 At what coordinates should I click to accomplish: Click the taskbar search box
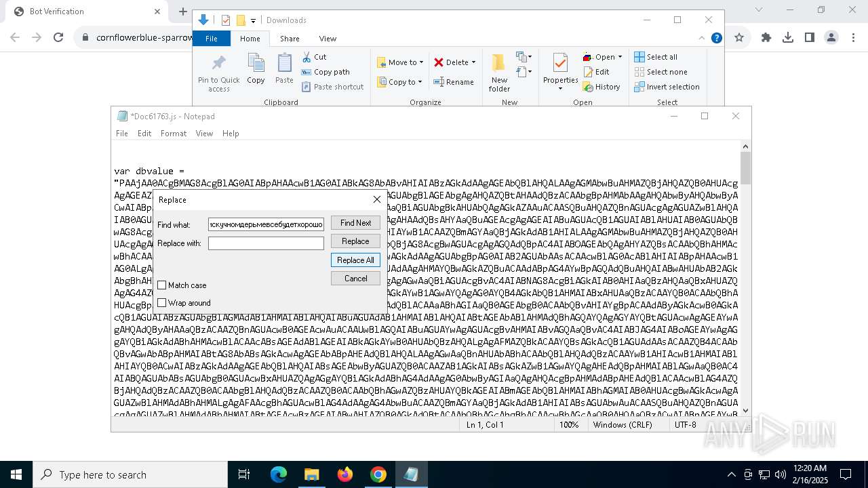tap(130, 474)
